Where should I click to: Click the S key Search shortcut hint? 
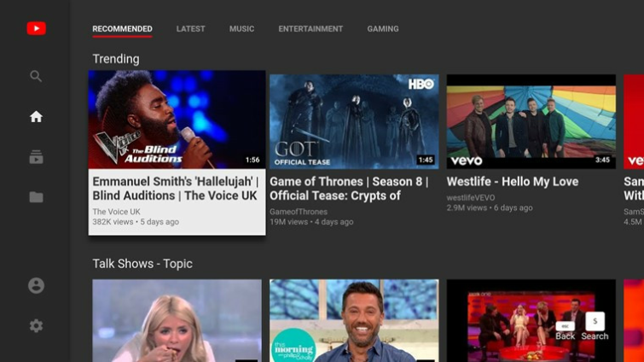coord(595,327)
